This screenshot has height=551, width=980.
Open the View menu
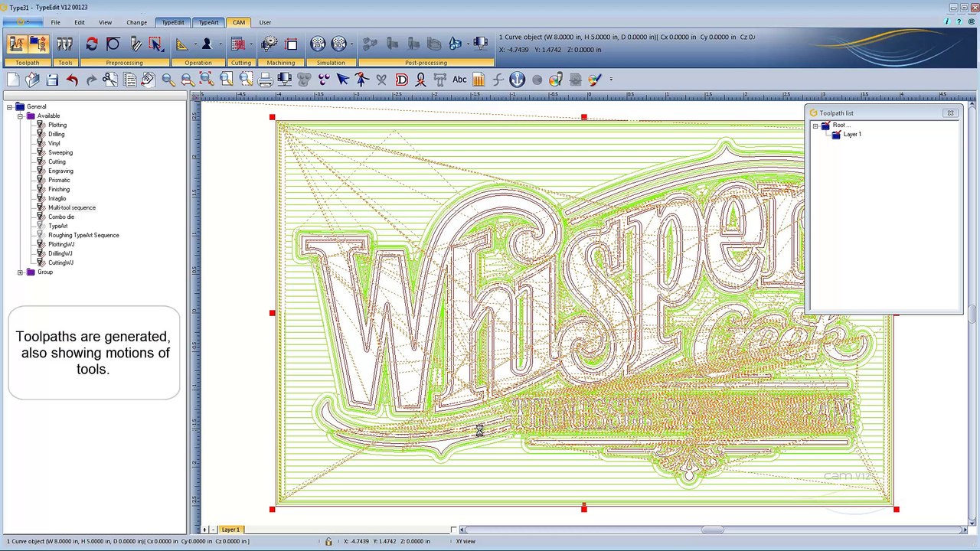click(x=105, y=22)
